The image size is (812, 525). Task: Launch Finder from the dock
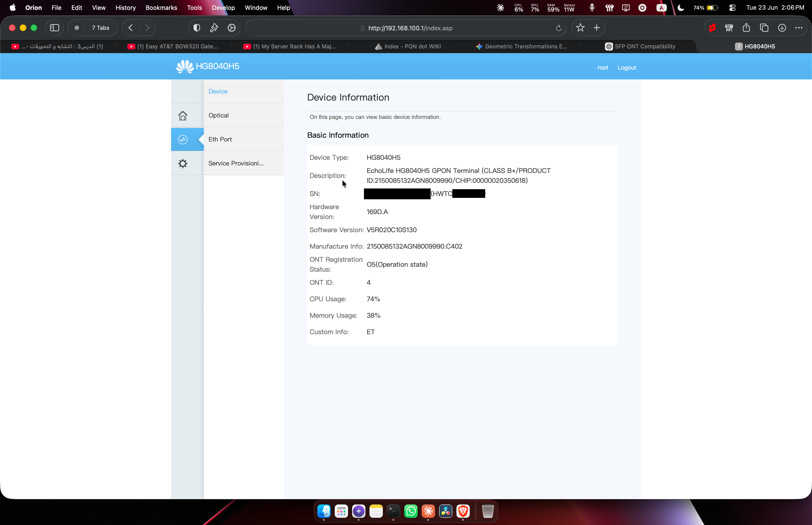324,511
